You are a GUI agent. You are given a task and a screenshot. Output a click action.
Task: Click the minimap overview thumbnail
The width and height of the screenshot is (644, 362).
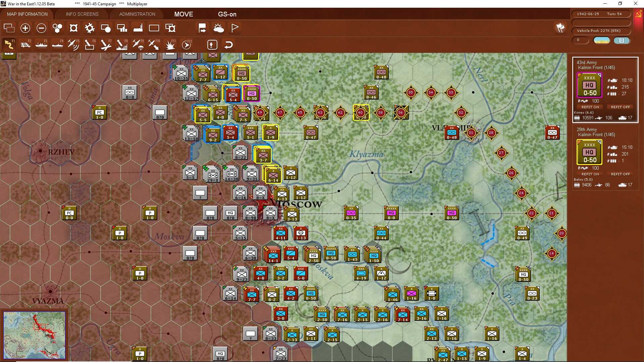point(34,335)
